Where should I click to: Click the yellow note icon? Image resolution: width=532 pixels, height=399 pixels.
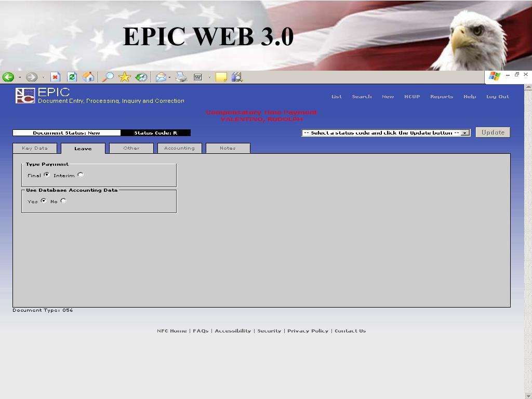pos(221,77)
